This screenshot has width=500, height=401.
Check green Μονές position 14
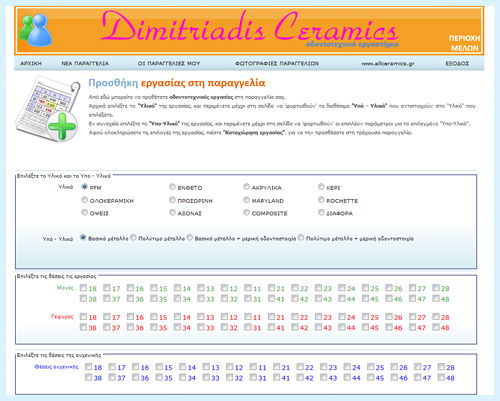tap(177, 288)
